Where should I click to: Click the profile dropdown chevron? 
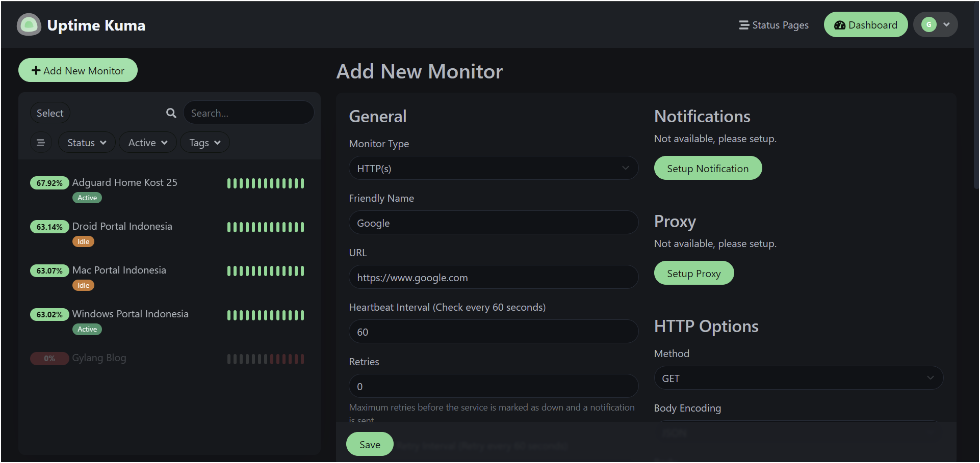coord(946,24)
